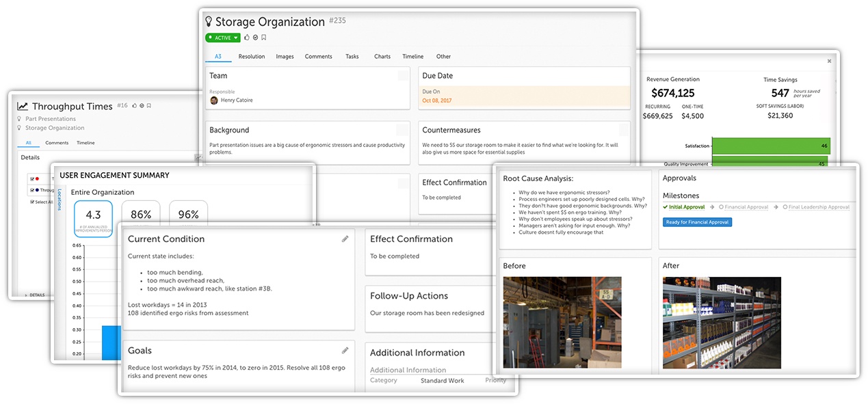
Task: Select the Financial Approval milestone radio circle
Action: (721, 207)
